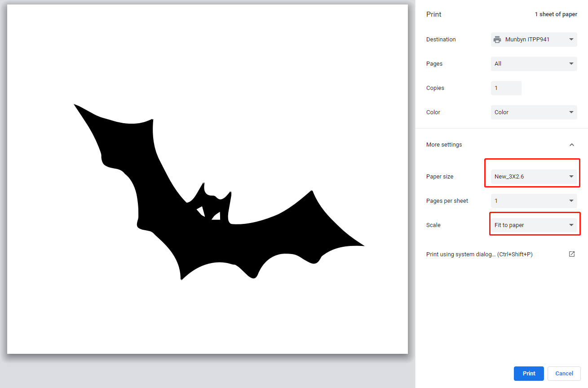Click the arrow on the Paper size dropdown
Screen dimensions: 588x388
point(571,177)
